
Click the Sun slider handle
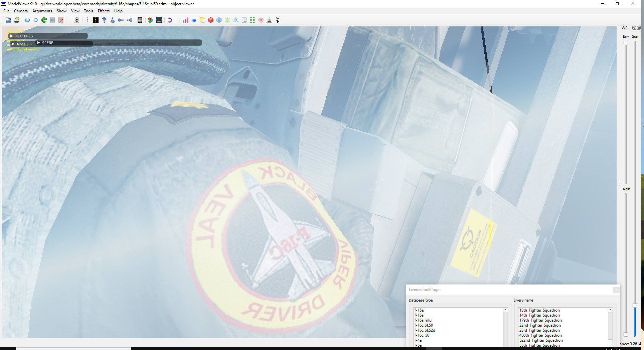(635, 306)
